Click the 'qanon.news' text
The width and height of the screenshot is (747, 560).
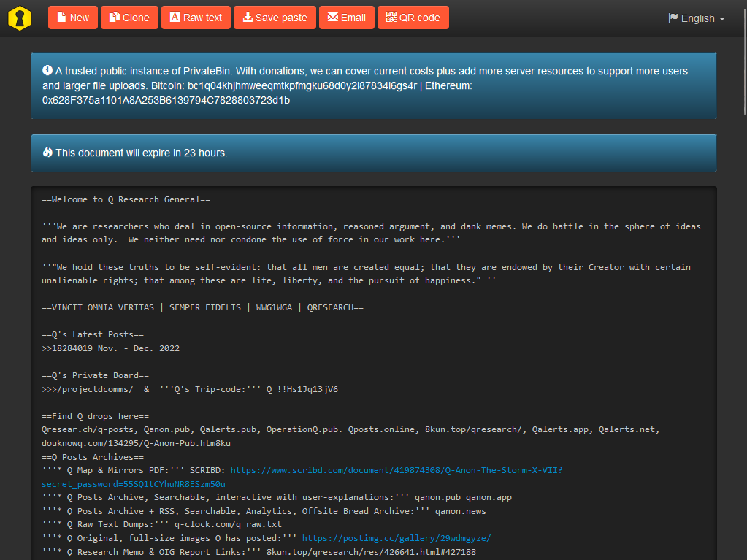(x=460, y=511)
